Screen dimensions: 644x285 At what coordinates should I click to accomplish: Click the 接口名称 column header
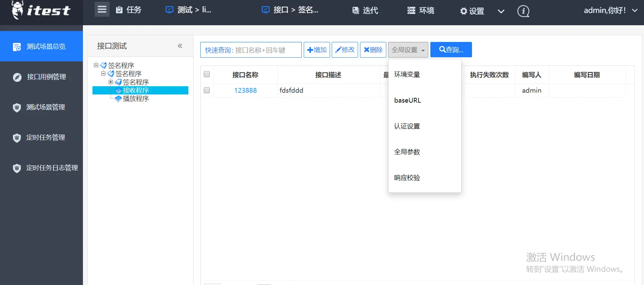click(245, 75)
